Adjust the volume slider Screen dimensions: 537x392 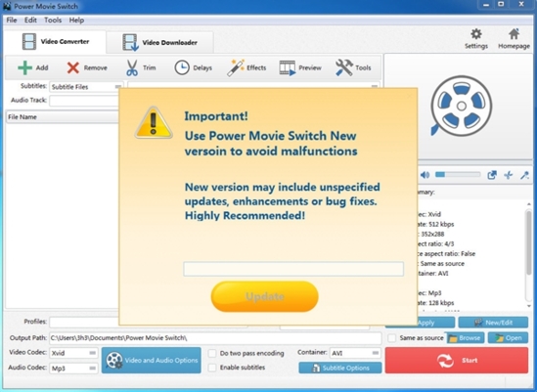pyautogui.click(x=458, y=175)
